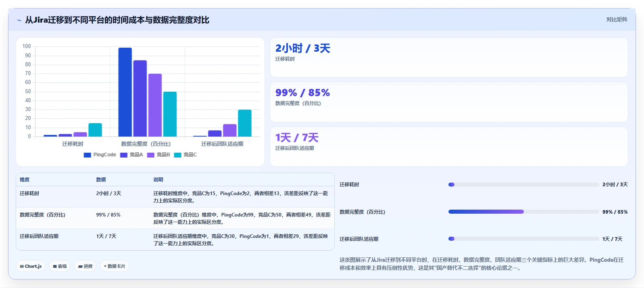Click the small bird icon beside the title
The width and height of the screenshot is (644, 288).
(x=19, y=20)
